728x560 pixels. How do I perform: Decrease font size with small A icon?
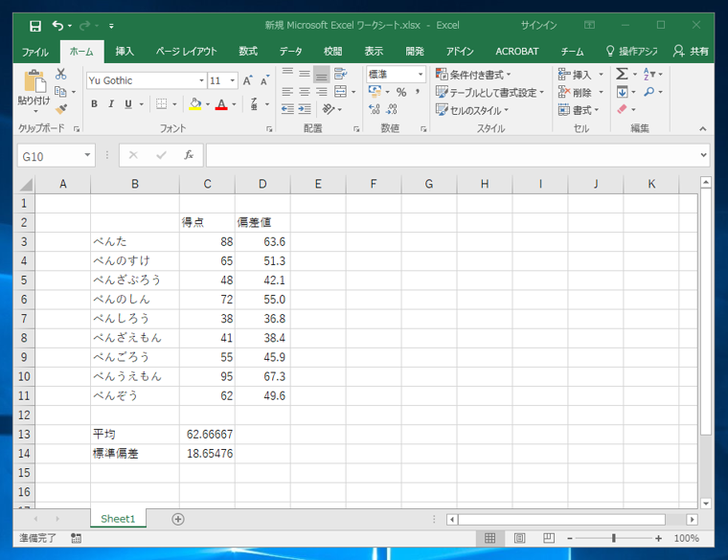coord(264,80)
